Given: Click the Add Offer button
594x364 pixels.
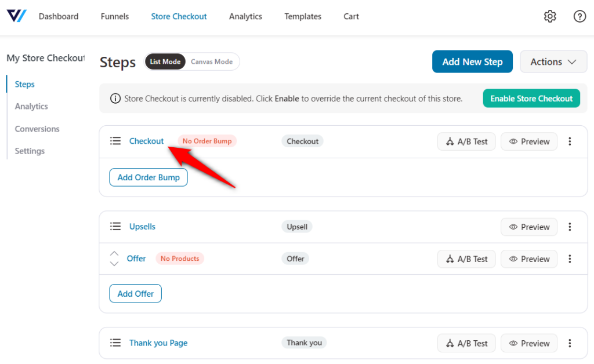Looking at the screenshot, I should 135,294.
